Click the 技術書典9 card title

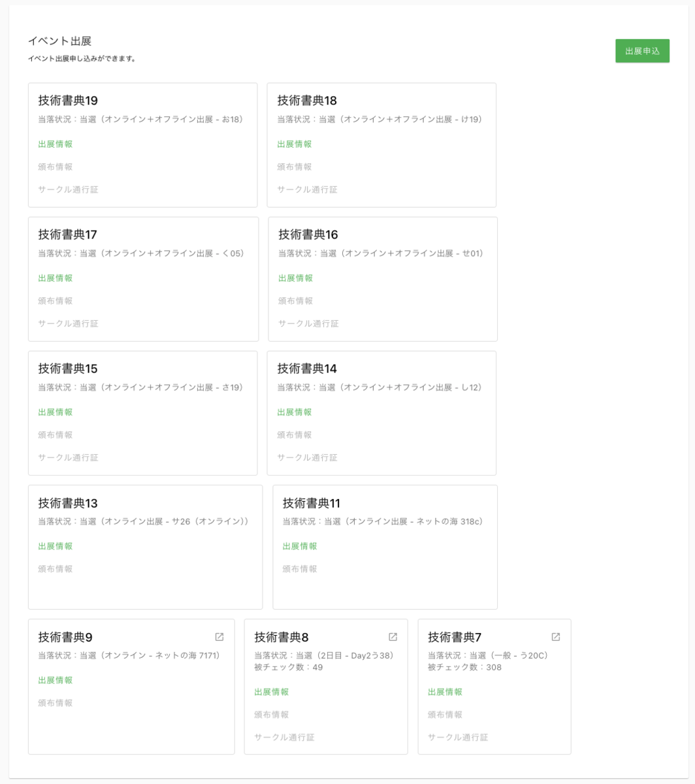point(65,637)
